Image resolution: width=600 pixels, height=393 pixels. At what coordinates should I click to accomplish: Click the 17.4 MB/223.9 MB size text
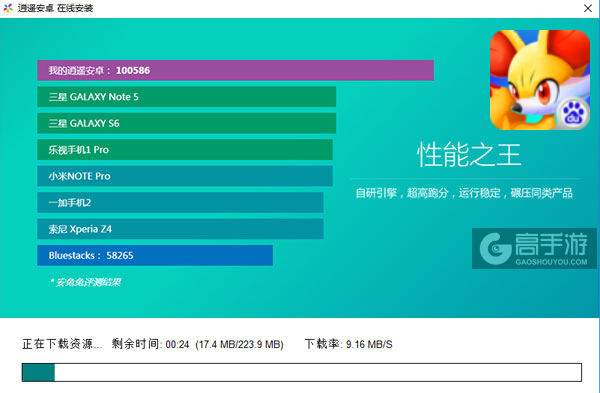pyautogui.click(x=240, y=344)
